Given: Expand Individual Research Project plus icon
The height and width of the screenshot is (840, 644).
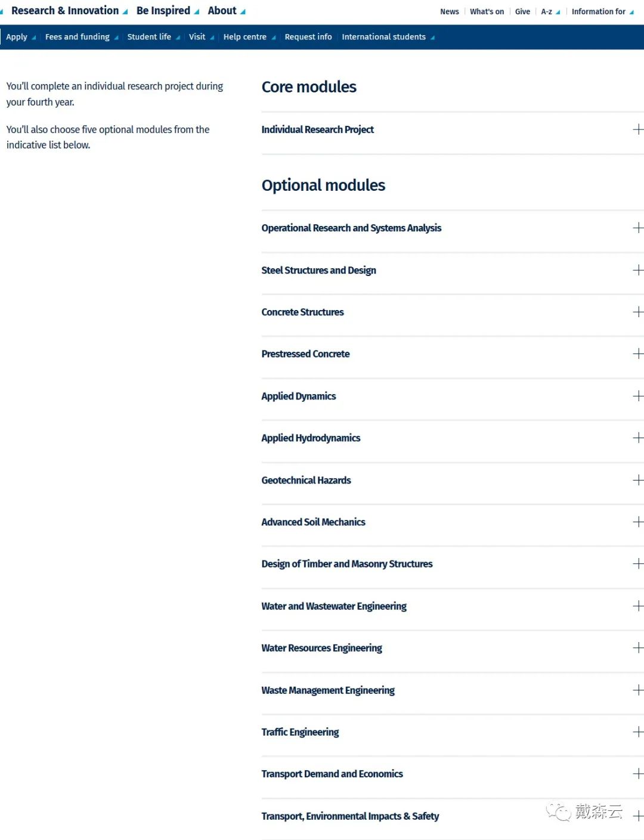Looking at the screenshot, I should [x=638, y=129].
